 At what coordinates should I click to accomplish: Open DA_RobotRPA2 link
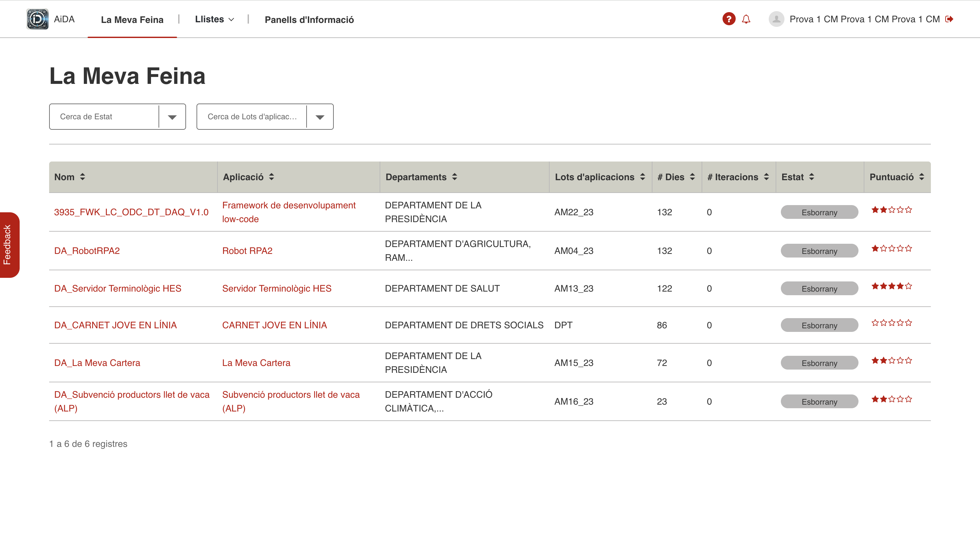pos(87,251)
